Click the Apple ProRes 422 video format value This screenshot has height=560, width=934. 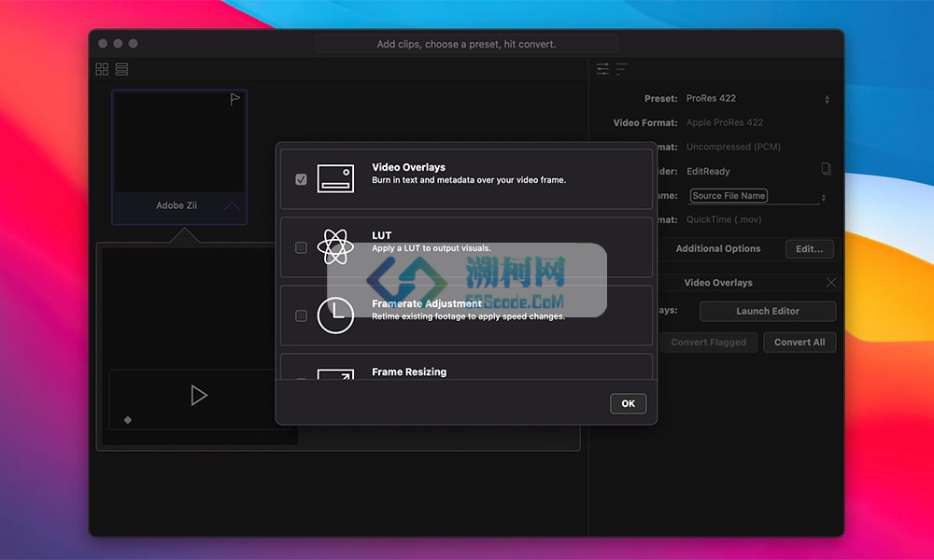[x=725, y=122]
